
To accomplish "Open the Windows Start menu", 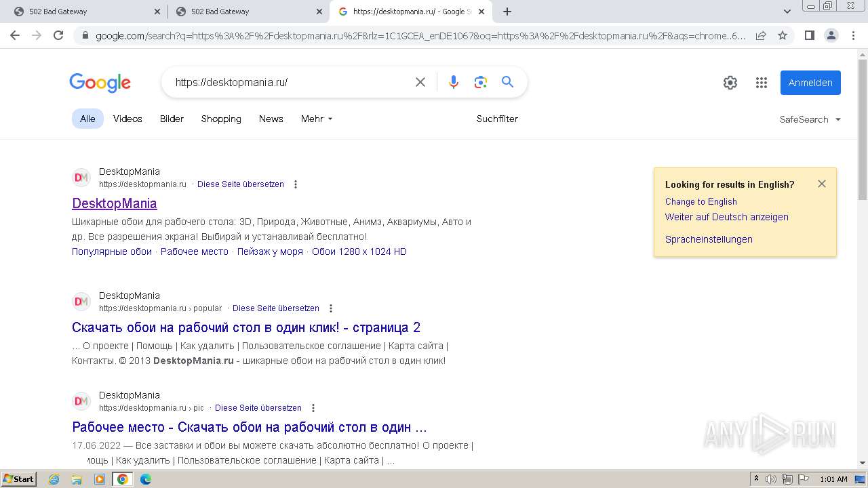I will (18, 479).
